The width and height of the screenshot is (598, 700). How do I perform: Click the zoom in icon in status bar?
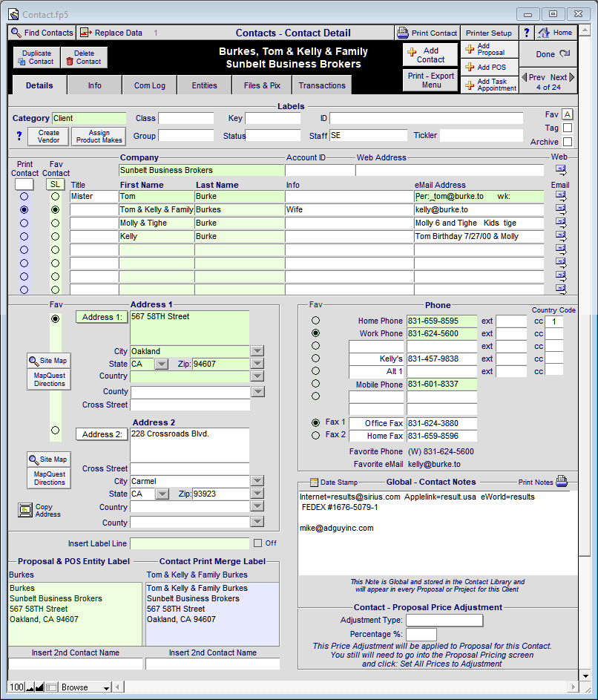click(x=40, y=687)
